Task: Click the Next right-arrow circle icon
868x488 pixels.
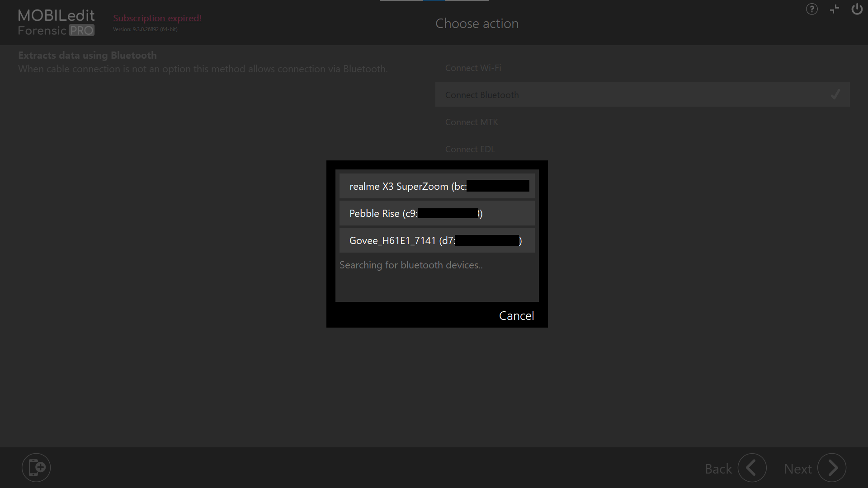Action: click(x=832, y=468)
